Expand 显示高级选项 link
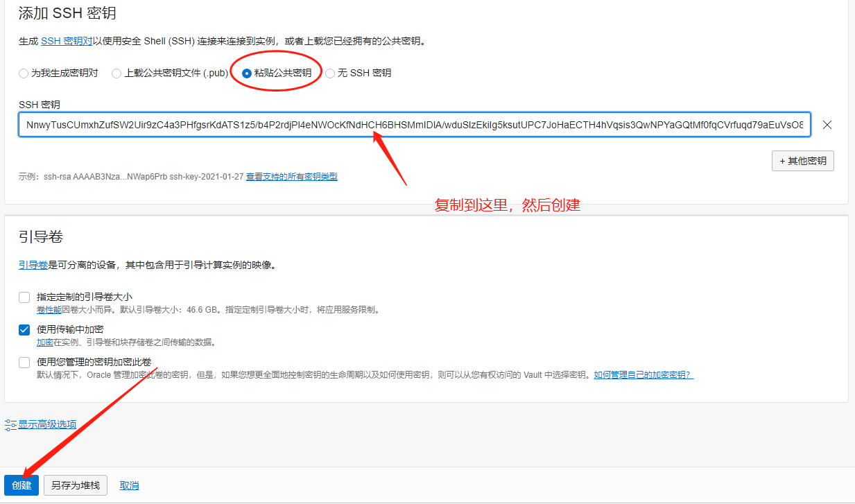855x504 pixels. (47, 424)
